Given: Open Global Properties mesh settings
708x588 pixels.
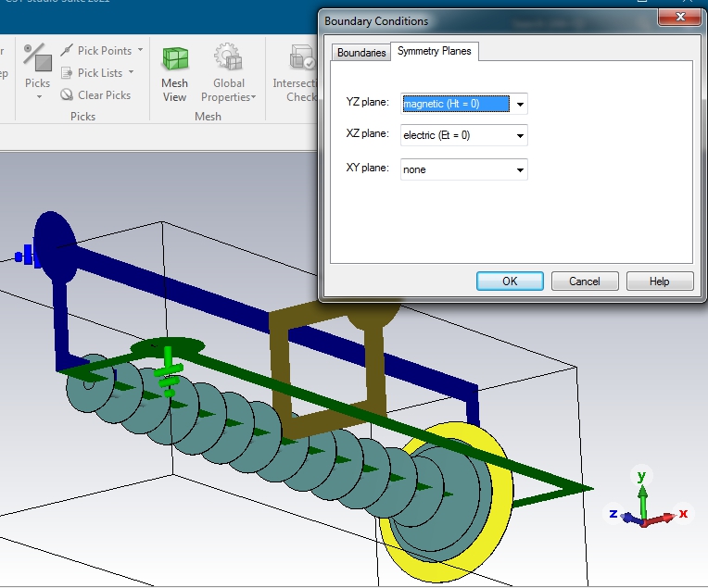Looking at the screenshot, I should (x=229, y=73).
